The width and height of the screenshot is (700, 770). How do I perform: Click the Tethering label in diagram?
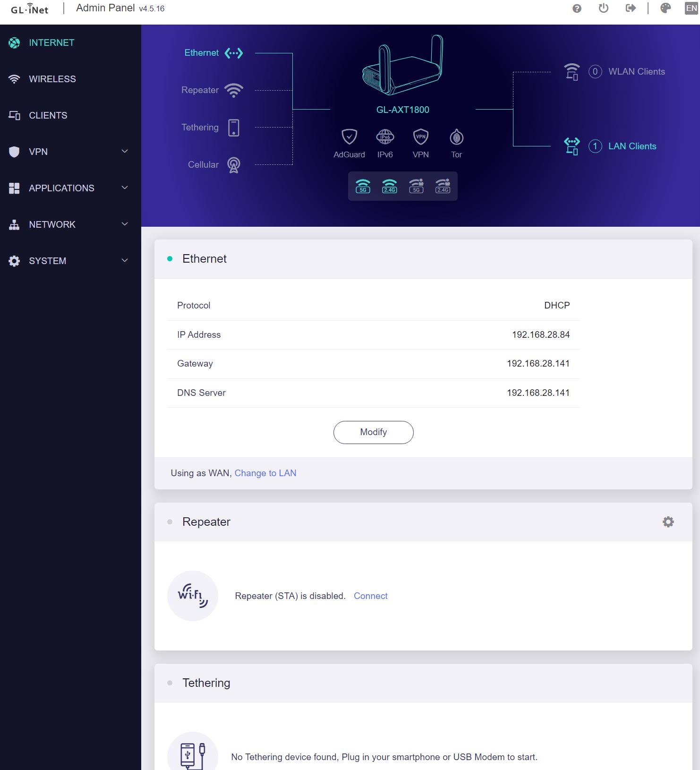tap(200, 128)
